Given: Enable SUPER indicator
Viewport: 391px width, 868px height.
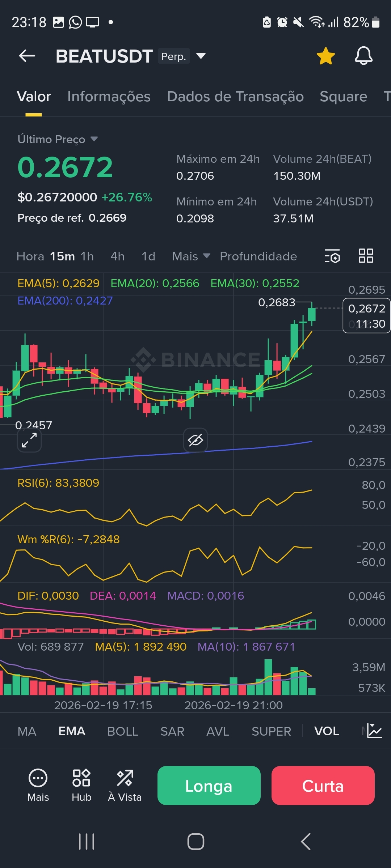Looking at the screenshot, I should click(271, 731).
